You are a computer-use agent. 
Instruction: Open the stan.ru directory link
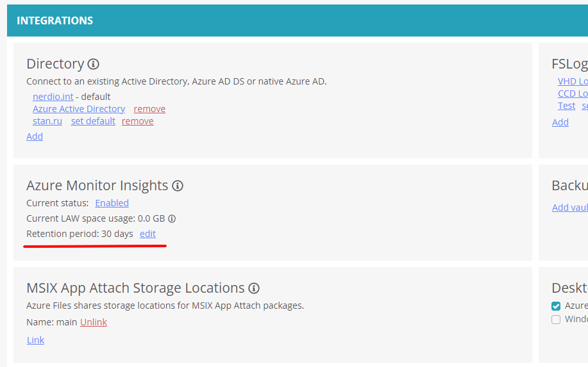pos(47,121)
